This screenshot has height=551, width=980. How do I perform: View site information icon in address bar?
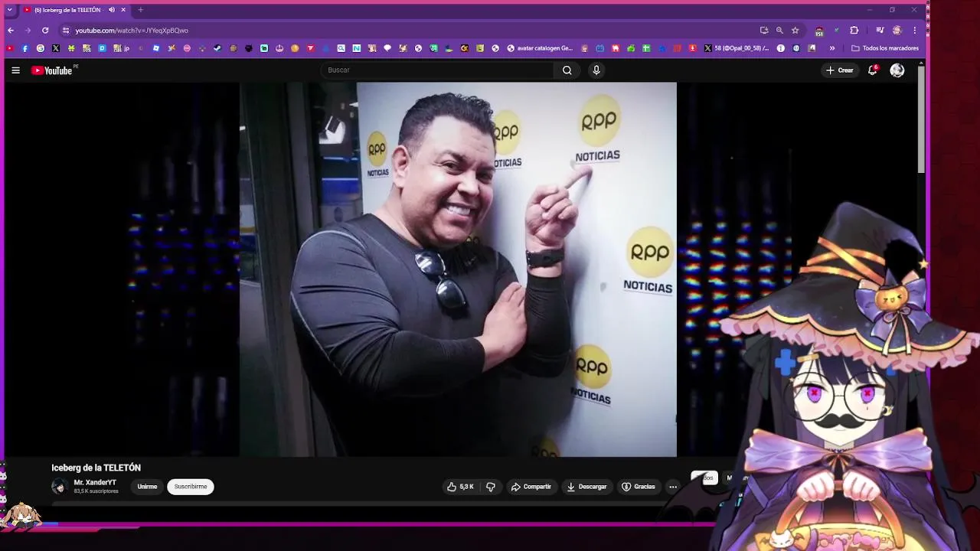66,31
